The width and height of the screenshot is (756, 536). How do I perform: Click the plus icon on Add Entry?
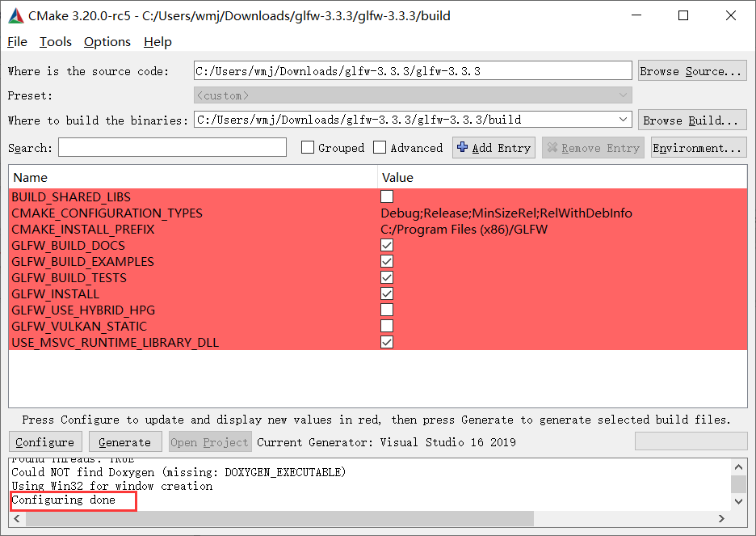pyautogui.click(x=465, y=147)
